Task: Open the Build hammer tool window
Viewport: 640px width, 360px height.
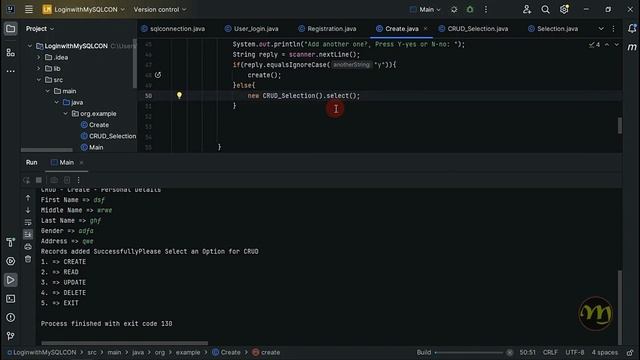Action: [11, 242]
